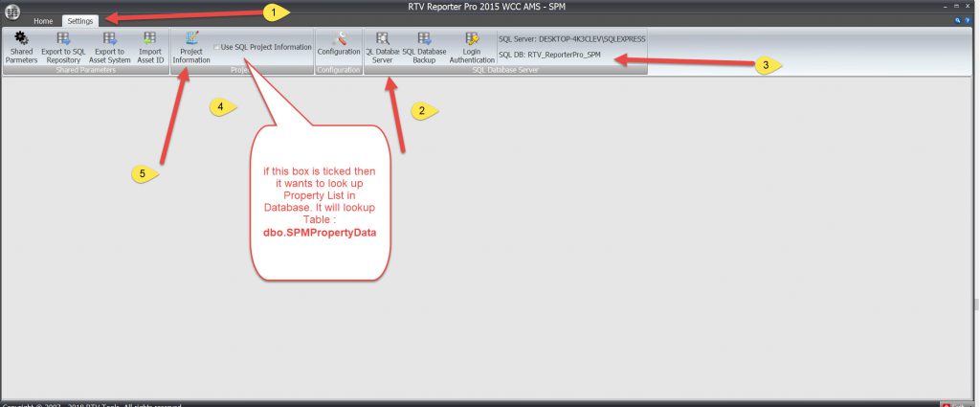The height and width of the screenshot is (407, 980).
Task: Click the blue help question-mark icon
Action: [x=967, y=20]
